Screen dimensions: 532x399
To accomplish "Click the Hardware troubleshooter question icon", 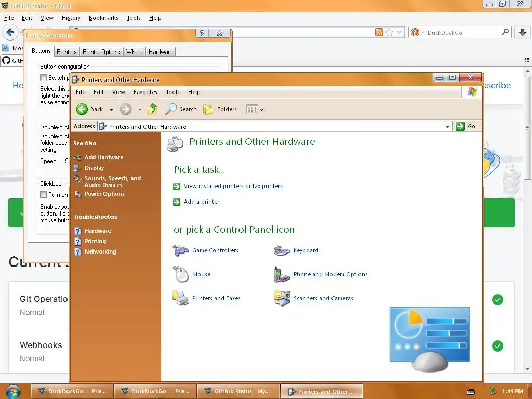I will coord(78,231).
